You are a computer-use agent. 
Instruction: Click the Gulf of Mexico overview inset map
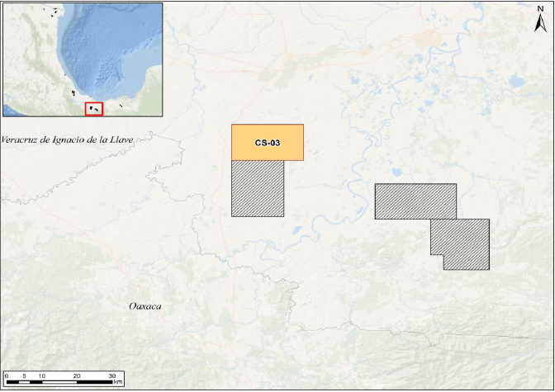pyautogui.click(x=83, y=59)
